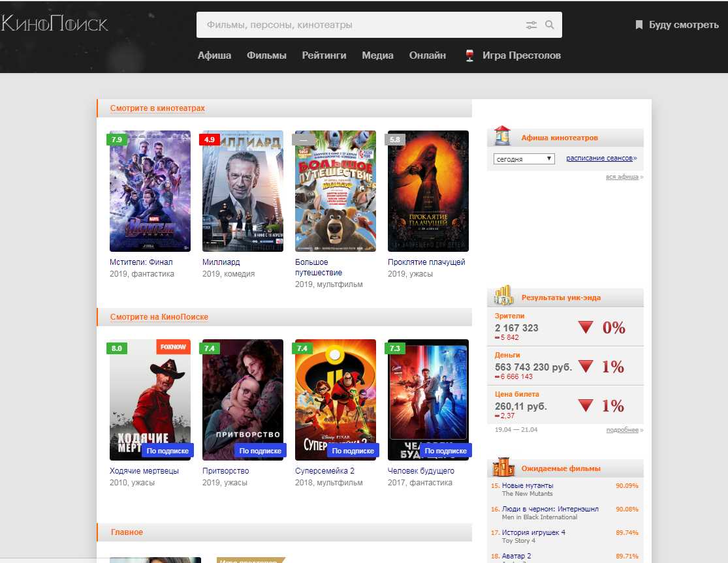Open Аватар 2 in expected films
The image size is (728, 563).
[516, 556]
